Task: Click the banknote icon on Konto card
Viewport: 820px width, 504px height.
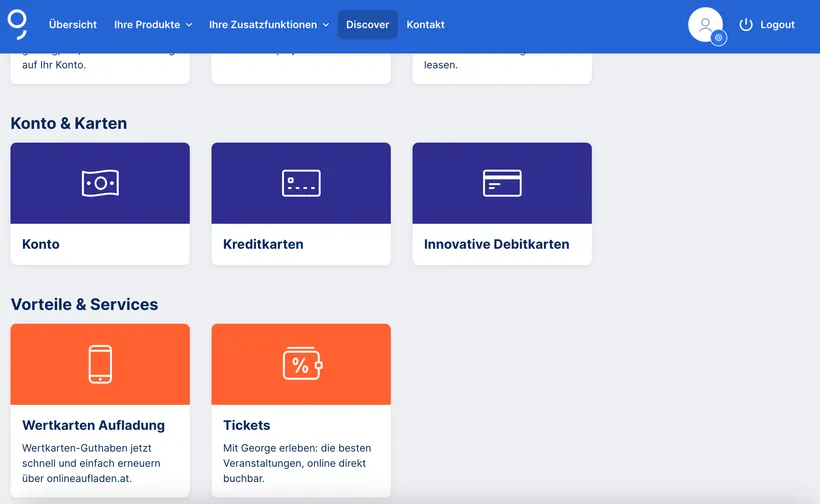Action: (x=100, y=183)
